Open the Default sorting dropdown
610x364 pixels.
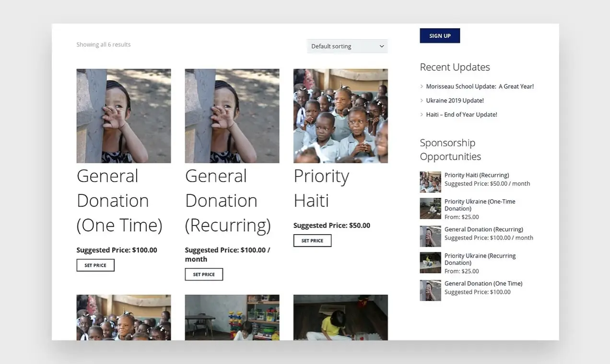click(x=347, y=46)
